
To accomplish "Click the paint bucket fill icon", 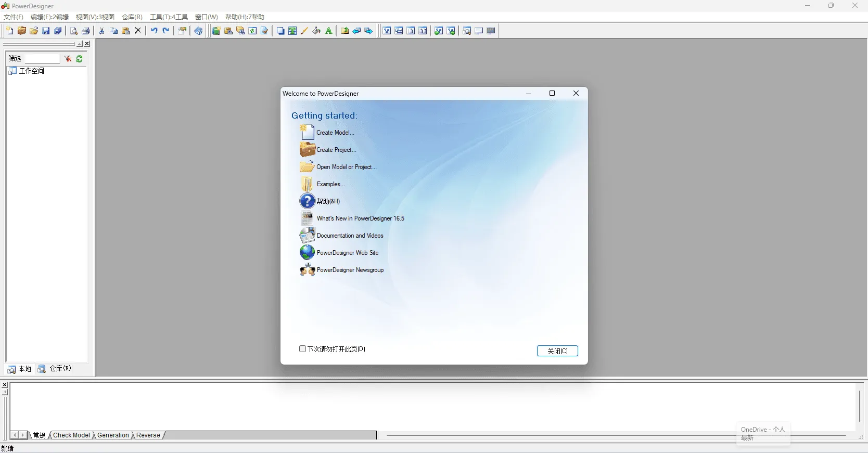I will point(316,31).
